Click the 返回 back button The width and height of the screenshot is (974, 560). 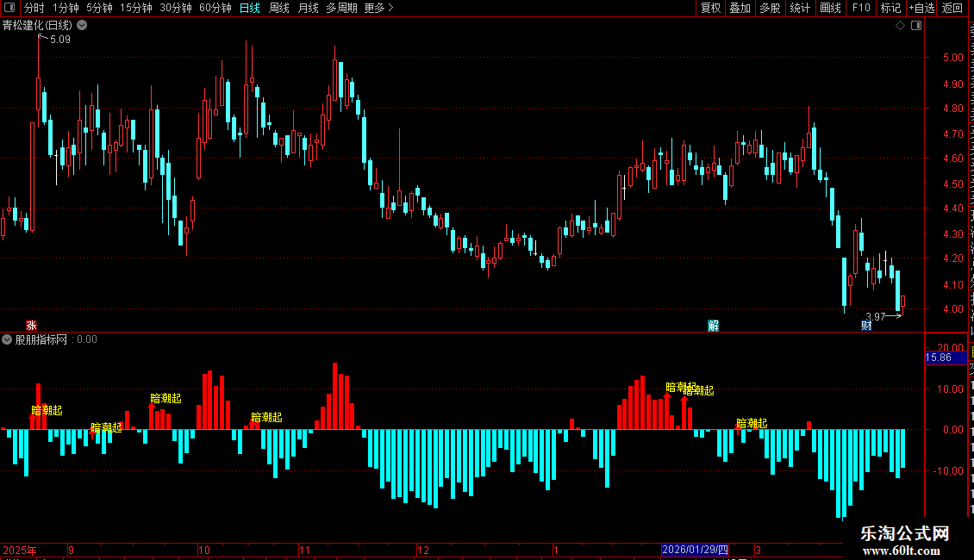[952, 8]
